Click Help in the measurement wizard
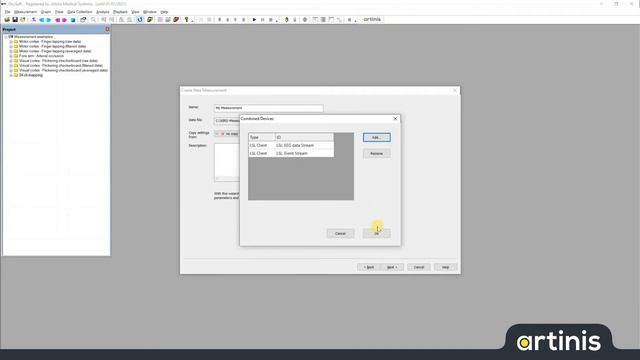The width and height of the screenshot is (640, 360). point(445,267)
